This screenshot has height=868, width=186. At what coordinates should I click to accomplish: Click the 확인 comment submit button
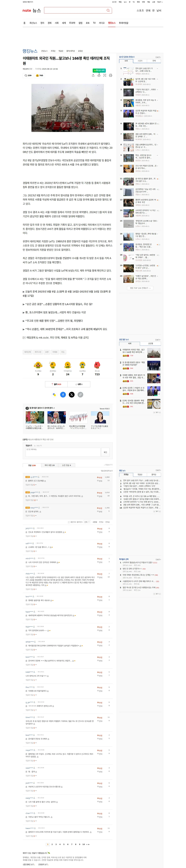click(x=105, y=452)
